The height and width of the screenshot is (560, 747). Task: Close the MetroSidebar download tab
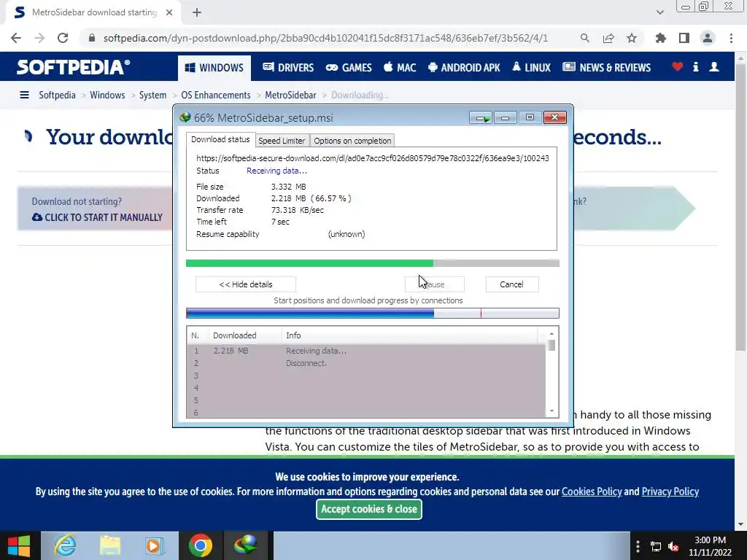(169, 12)
